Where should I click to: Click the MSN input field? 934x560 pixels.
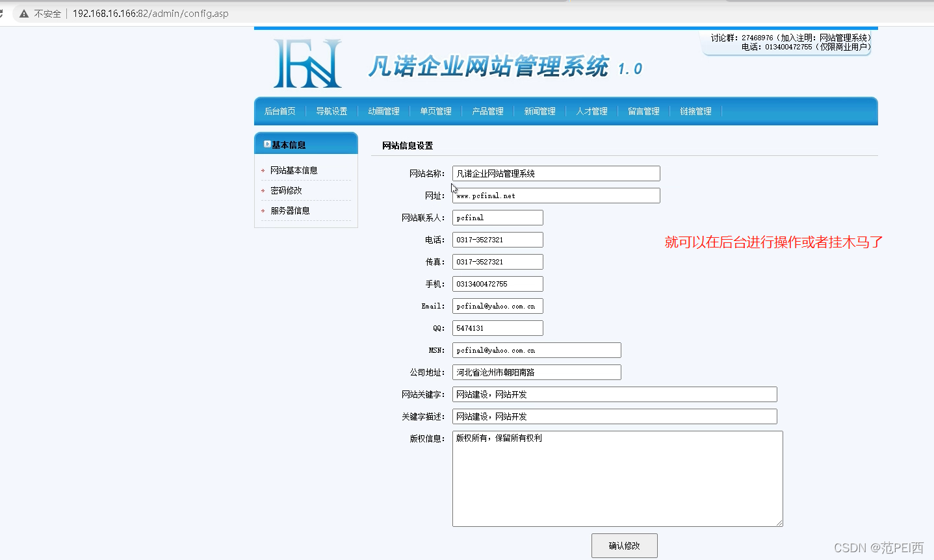[x=537, y=350]
